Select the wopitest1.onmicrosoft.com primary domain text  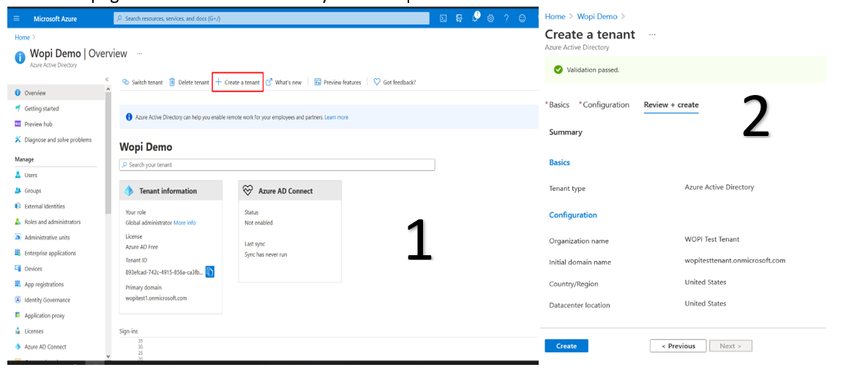point(156,298)
